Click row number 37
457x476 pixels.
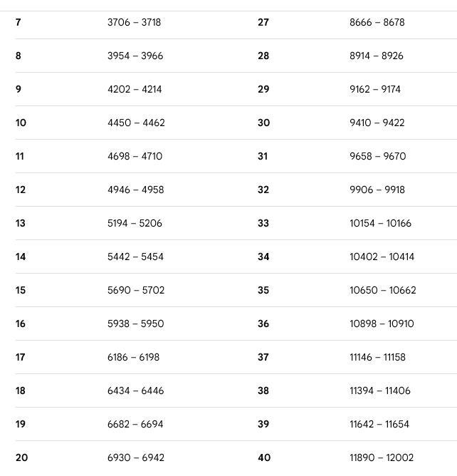[x=263, y=357]
